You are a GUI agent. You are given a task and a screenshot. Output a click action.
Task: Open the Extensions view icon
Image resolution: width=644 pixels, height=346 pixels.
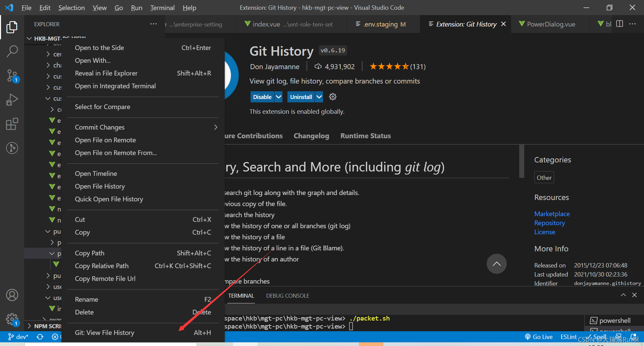point(12,124)
